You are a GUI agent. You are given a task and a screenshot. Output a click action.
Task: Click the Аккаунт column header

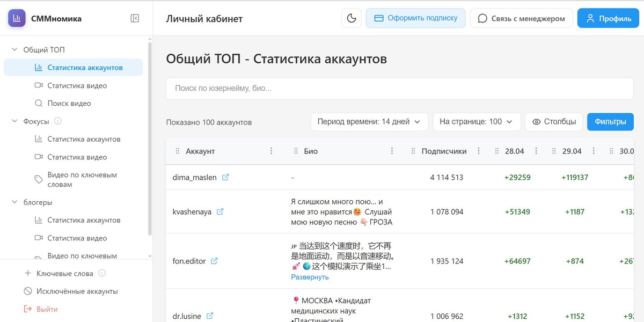coord(200,151)
